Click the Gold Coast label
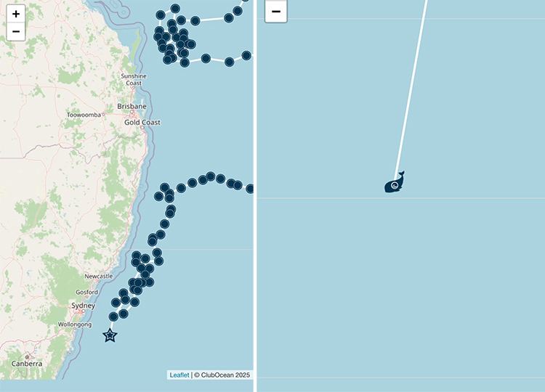 (x=142, y=123)
